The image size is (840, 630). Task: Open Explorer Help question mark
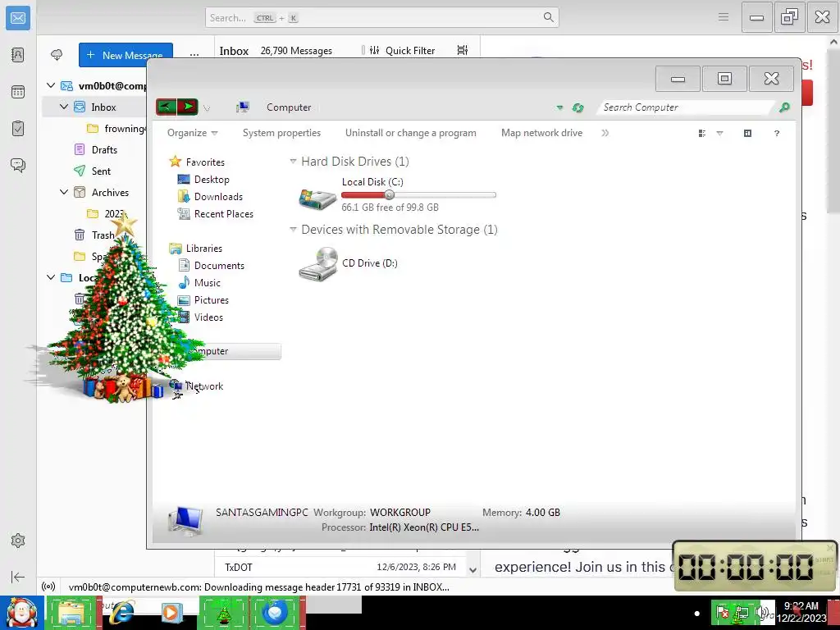(776, 133)
